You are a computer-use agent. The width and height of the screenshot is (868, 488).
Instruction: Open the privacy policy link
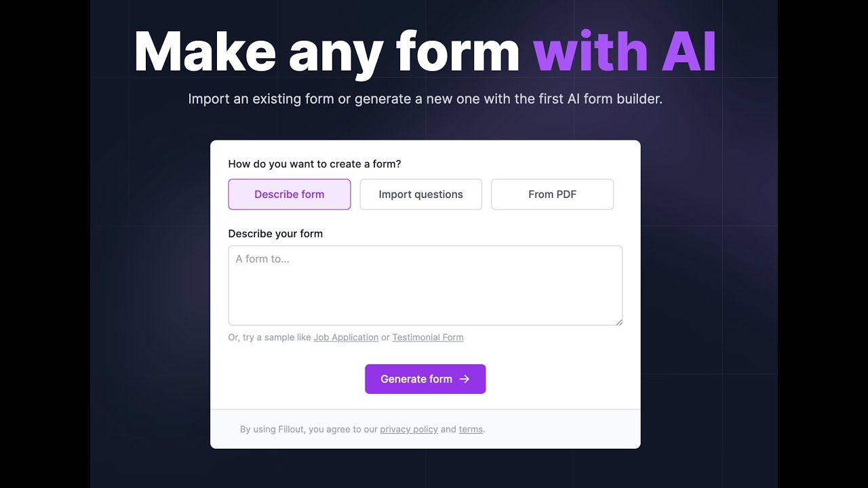409,429
